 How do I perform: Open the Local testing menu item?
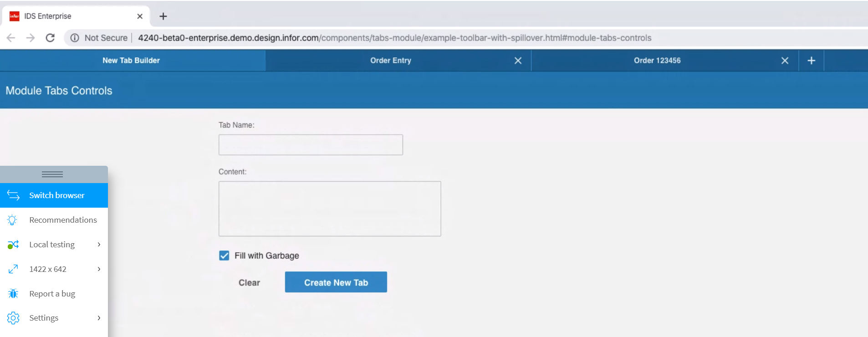click(54, 245)
